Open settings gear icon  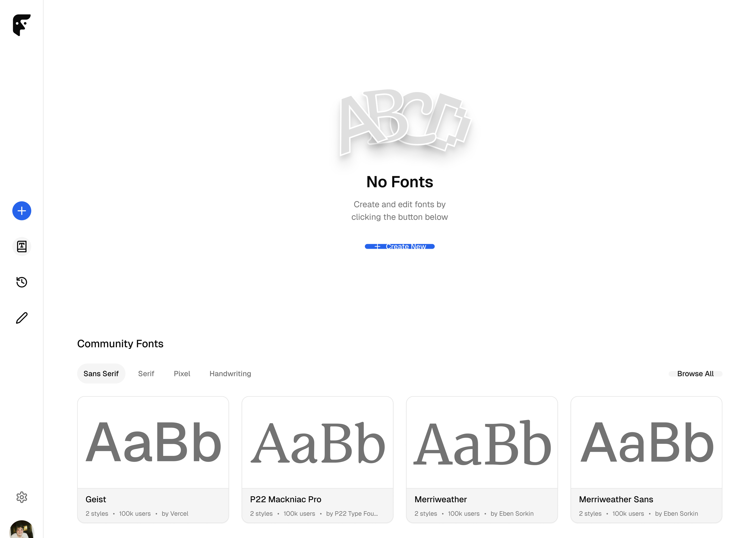tap(22, 497)
